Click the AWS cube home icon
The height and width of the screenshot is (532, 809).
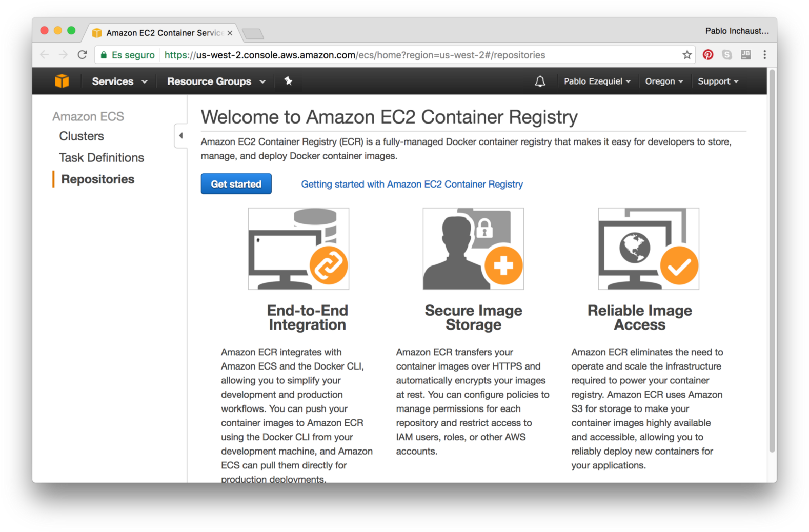click(62, 81)
